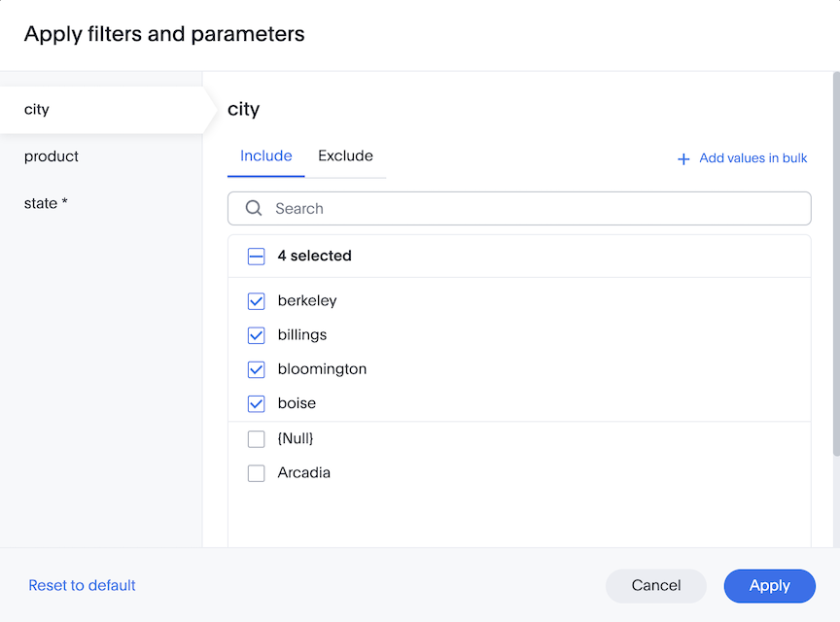Cancel the filter changes
Screen dimensions: 840x622
(x=656, y=586)
